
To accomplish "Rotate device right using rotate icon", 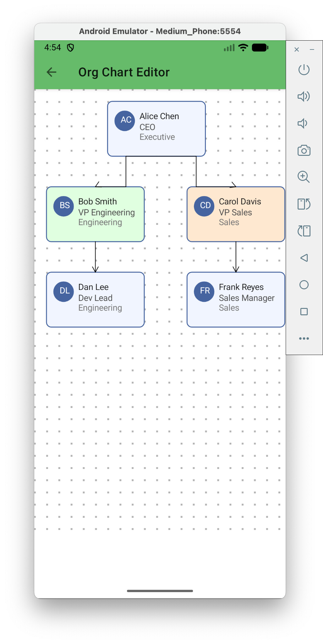I will (304, 204).
